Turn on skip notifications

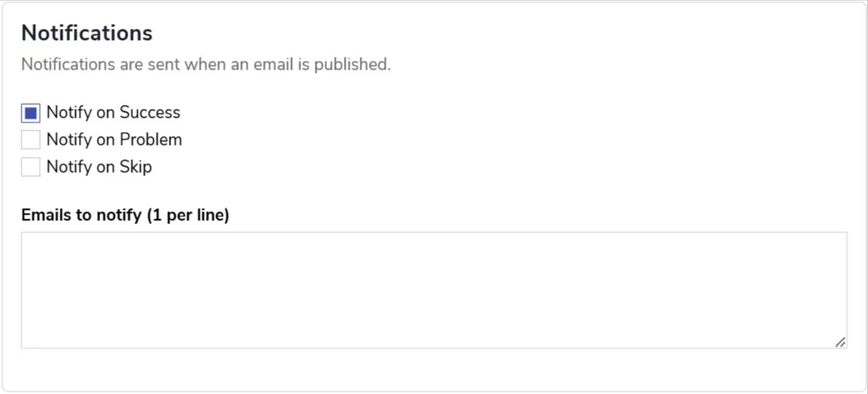[30, 167]
